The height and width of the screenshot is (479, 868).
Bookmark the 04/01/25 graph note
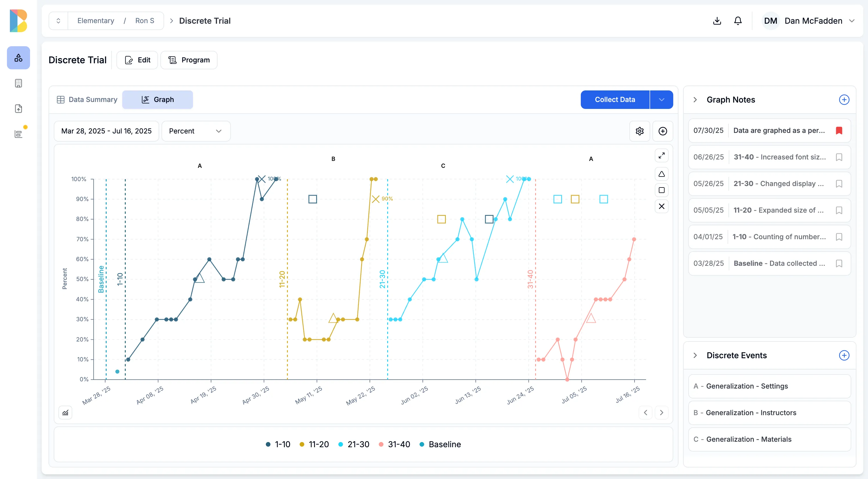point(839,237)
